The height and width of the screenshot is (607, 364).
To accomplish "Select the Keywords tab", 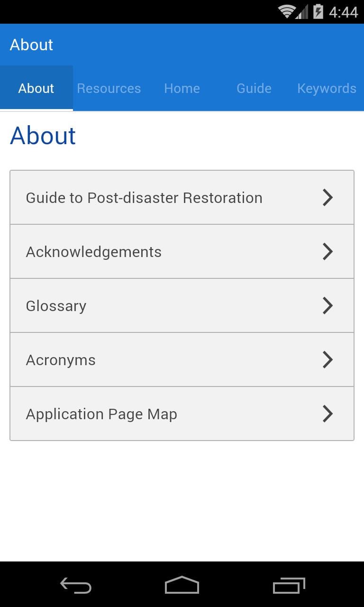I will (x=327, y=88).
